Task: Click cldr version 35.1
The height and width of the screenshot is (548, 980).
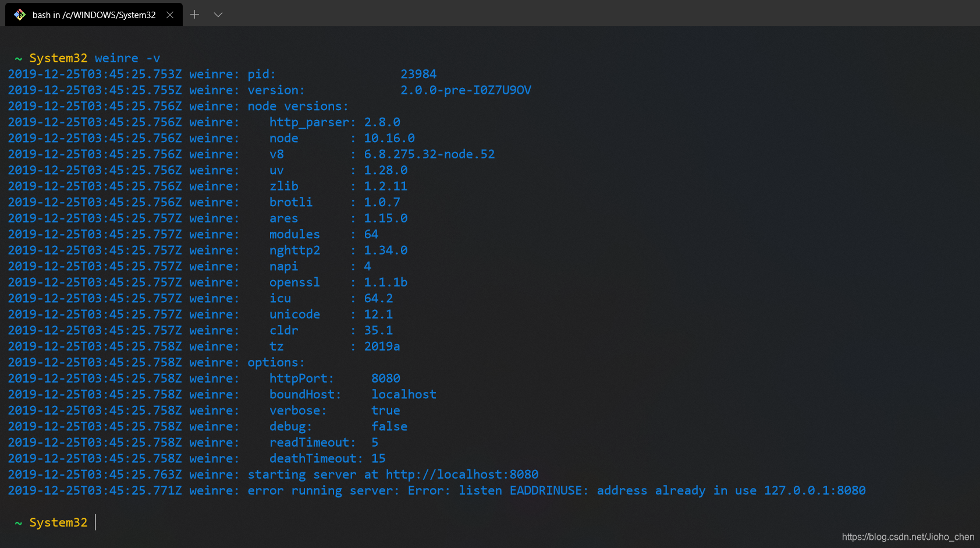Action: point(379,330)
